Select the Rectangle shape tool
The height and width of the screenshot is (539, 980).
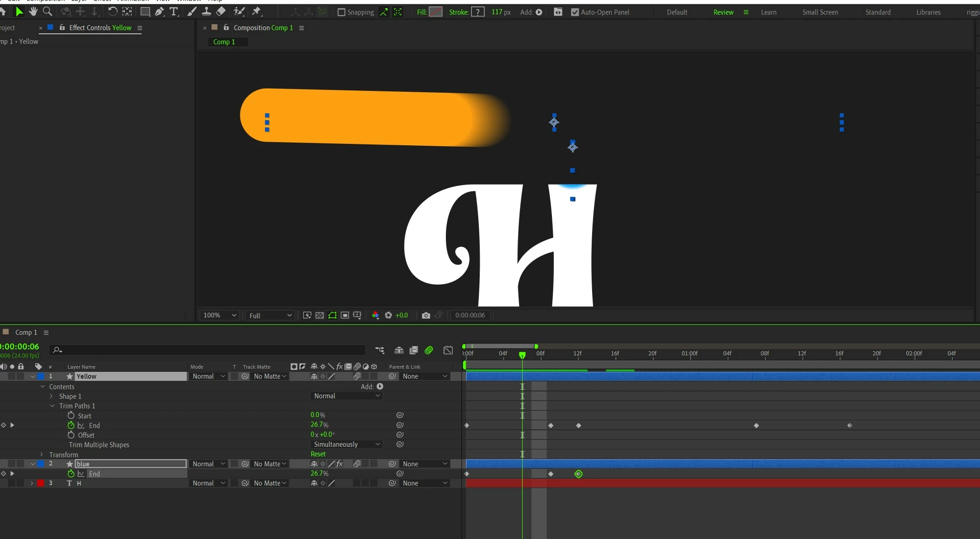[x=145, y=12]
